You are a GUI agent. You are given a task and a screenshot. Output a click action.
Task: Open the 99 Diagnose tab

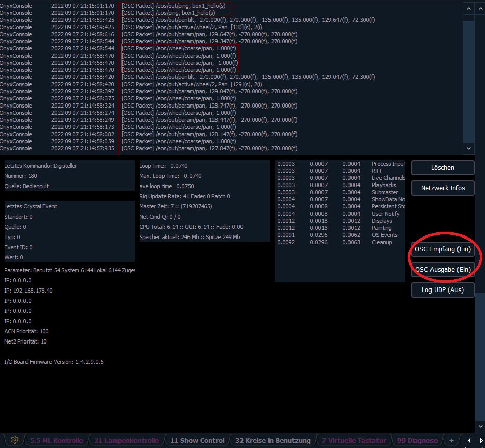click(x=417, y=440)
